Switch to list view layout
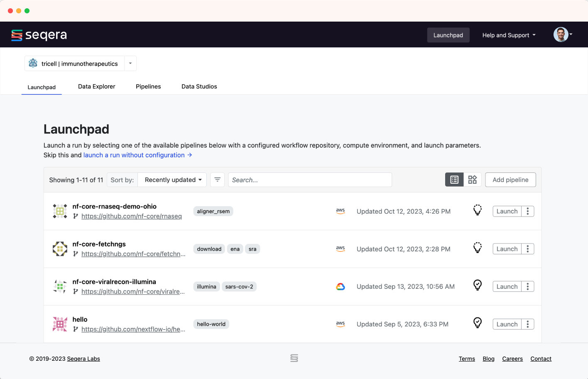588x379 pixels. (454, 180)
